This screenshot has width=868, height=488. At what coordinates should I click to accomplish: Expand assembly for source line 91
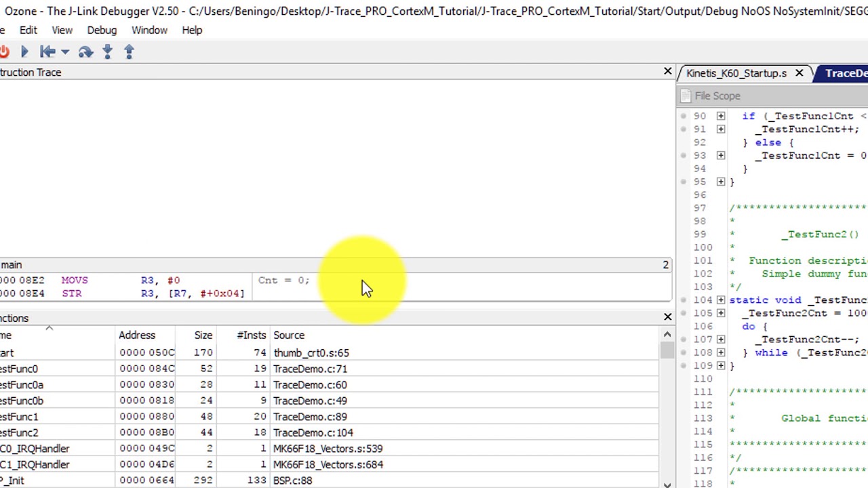click(721, 129)
